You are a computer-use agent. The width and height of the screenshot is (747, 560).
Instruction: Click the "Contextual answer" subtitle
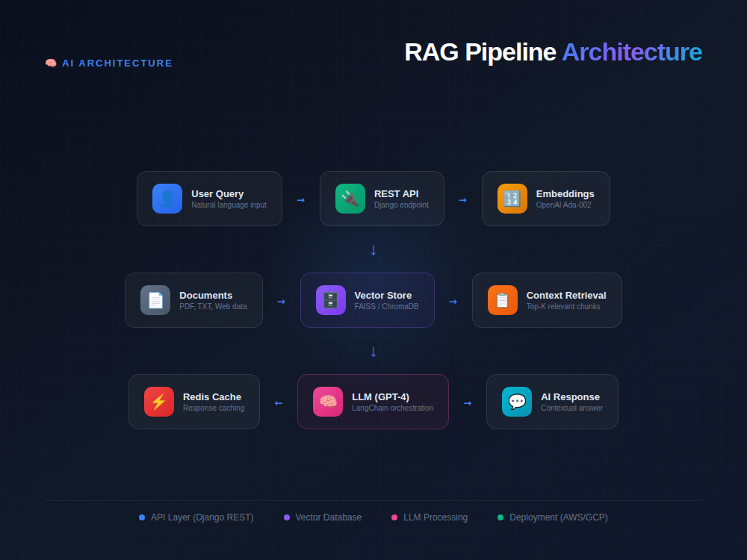571,408
